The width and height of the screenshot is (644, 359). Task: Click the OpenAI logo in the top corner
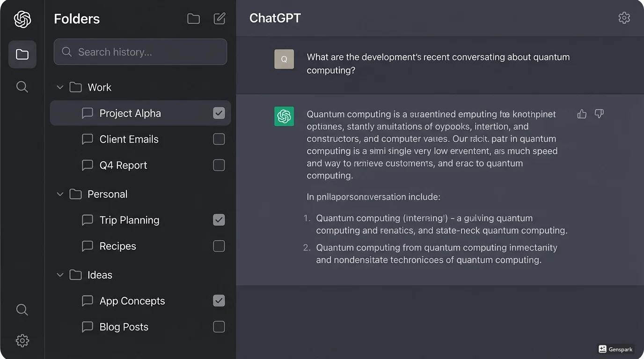22,19
